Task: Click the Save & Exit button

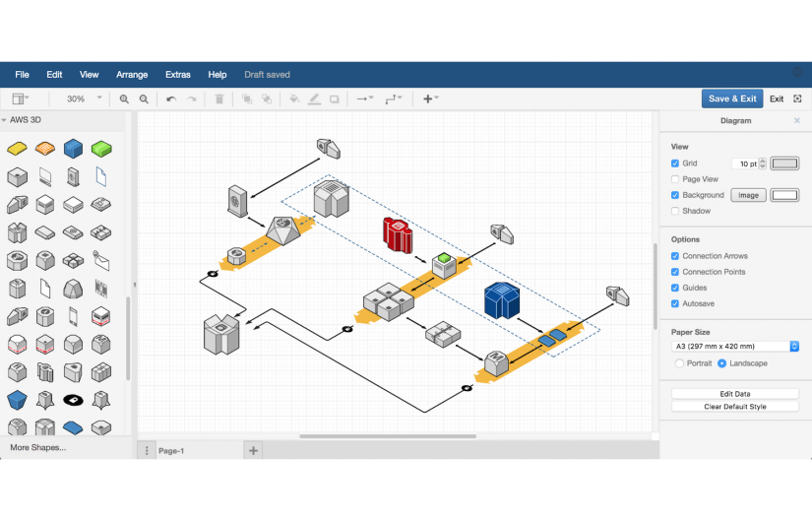Action: pyautogui.click(x=732, y=98)
